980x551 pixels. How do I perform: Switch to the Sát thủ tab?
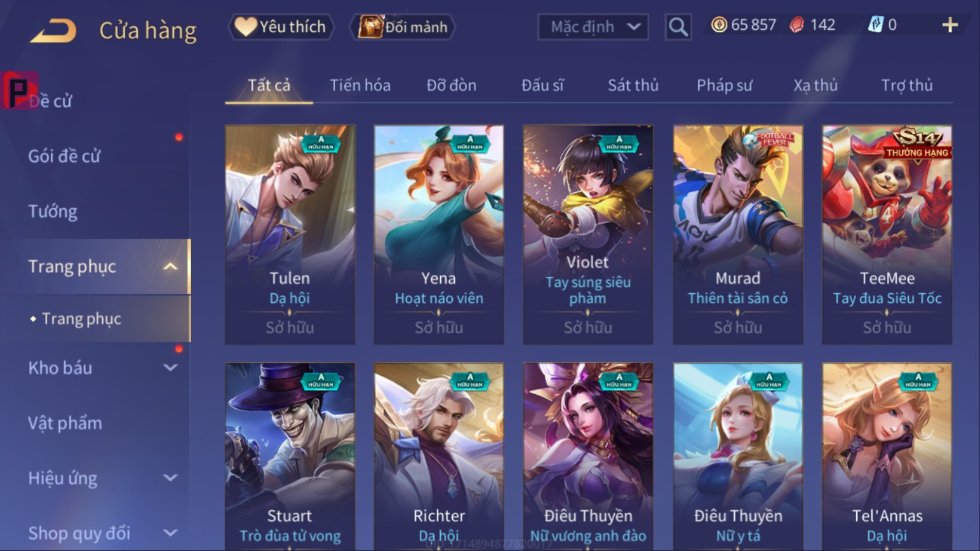pos(633,85)
